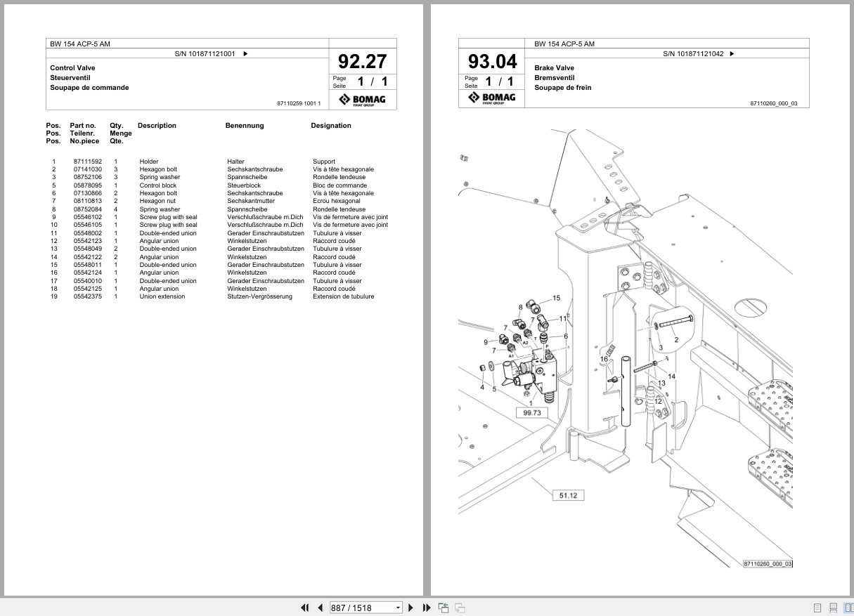Click reference box 99.73 in diagram

tap(532, 413)
